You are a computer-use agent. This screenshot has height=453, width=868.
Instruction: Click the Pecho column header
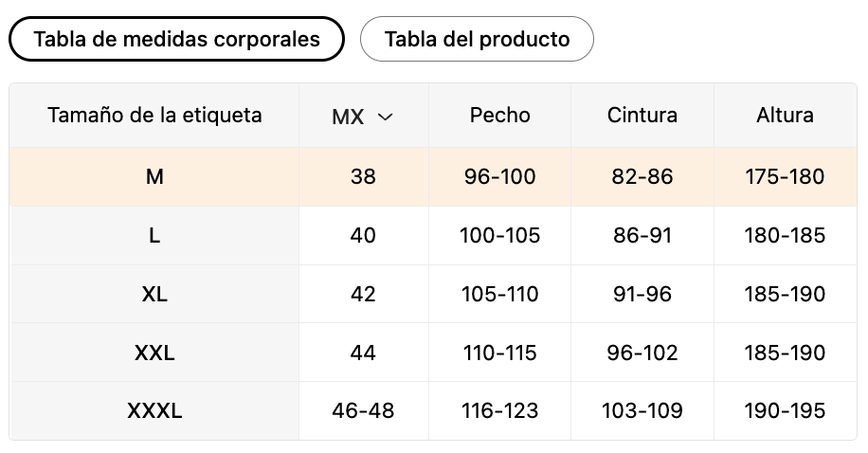[x=500, y=116]
